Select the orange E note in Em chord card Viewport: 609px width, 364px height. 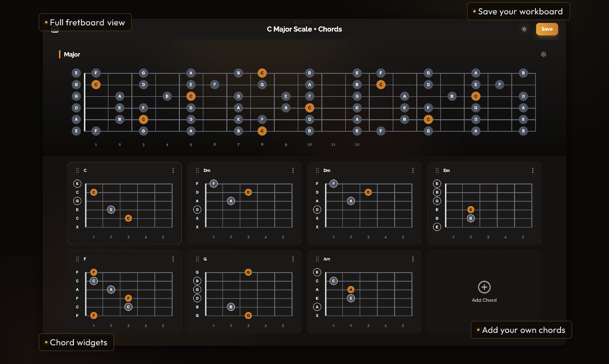pyautogui.click(x=471, y=210)
